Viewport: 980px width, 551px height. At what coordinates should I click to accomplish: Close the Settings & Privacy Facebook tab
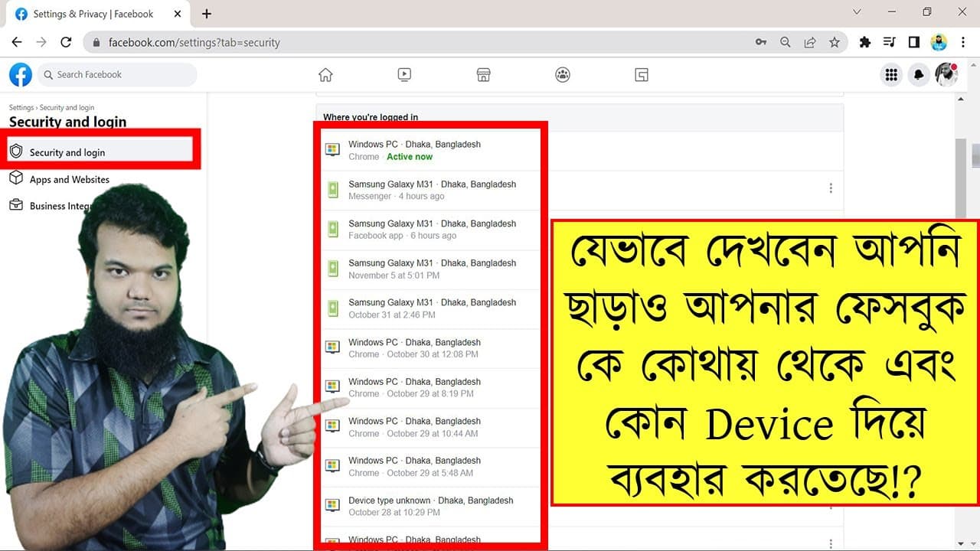(176, 14)
